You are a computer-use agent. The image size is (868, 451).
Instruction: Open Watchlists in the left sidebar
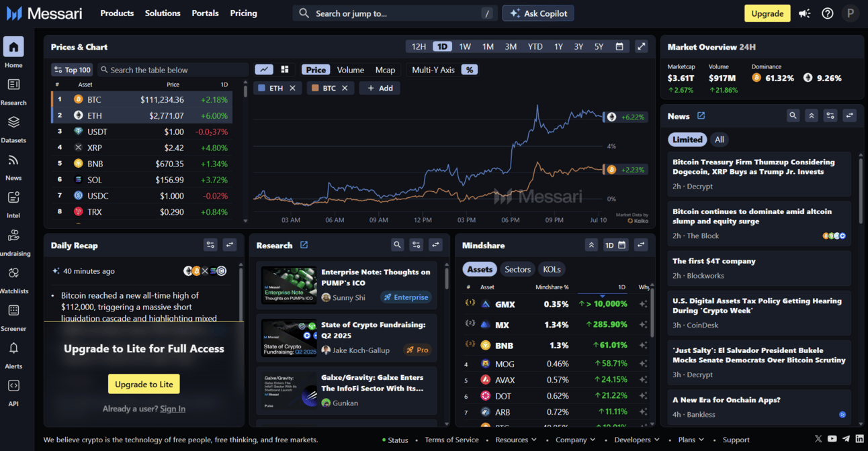[x=13, y=273]
